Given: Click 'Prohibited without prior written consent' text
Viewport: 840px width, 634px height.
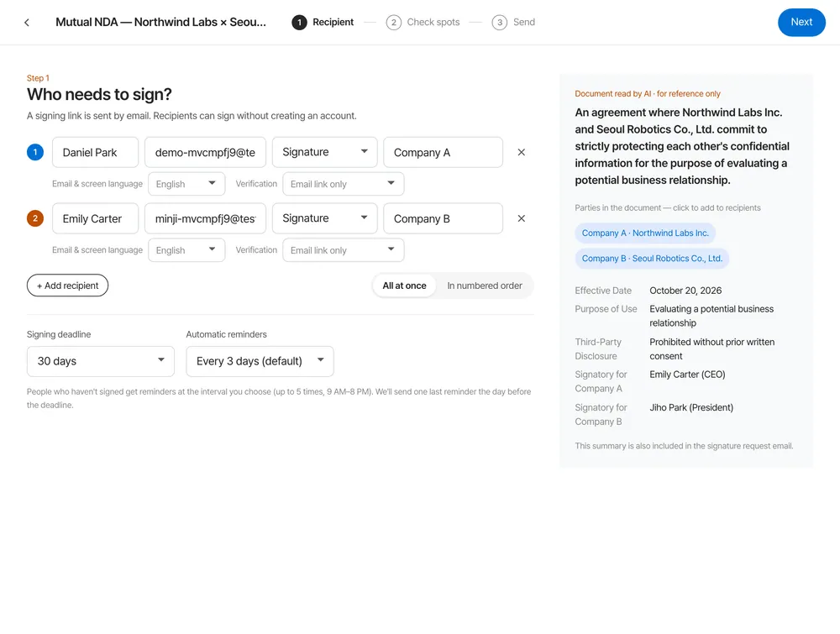Looking at the screenshot, I should pos(712,348).
